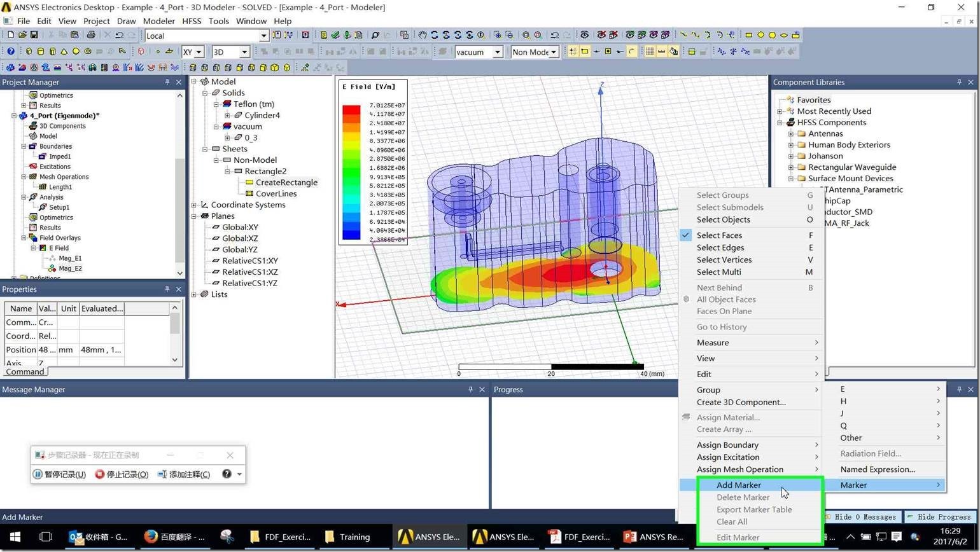Select the Global:XZ plane item

(x=240, y=238)
